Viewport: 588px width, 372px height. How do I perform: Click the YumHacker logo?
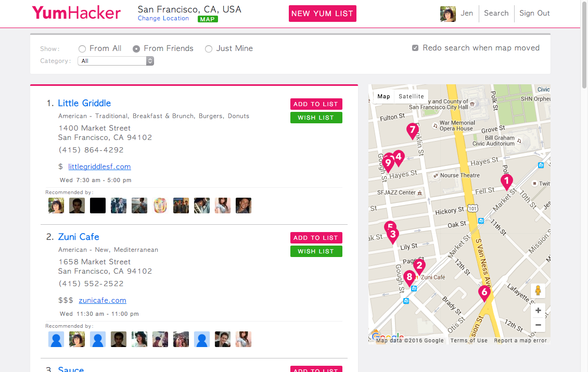click(76, 13)
